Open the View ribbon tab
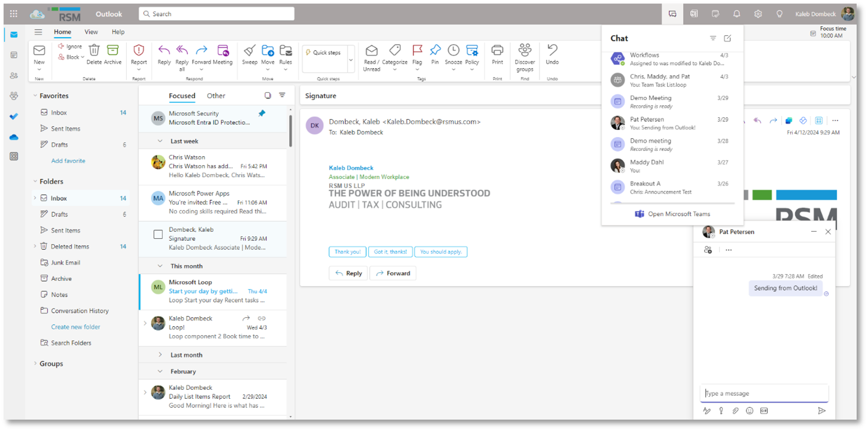This screenshot has width=868, height=431. pyautogui.click(x=91, y=32)
